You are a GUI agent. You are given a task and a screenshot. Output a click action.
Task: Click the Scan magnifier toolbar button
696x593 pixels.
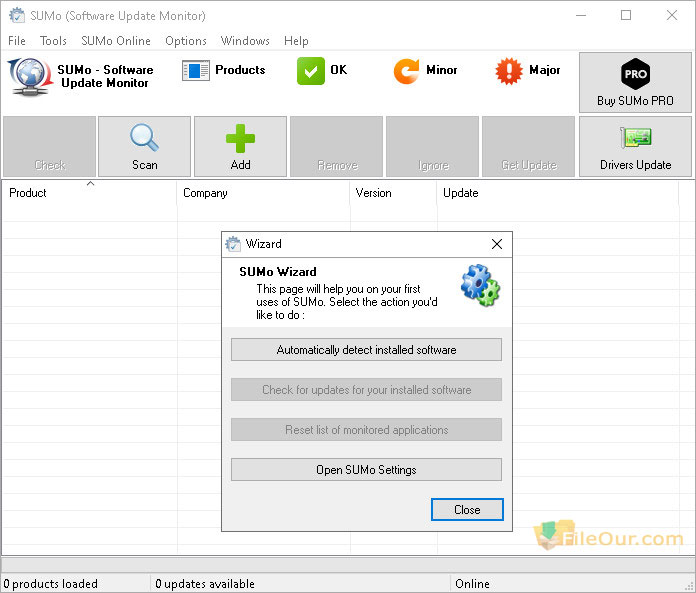pyautogui.click(x=144, y=146)
